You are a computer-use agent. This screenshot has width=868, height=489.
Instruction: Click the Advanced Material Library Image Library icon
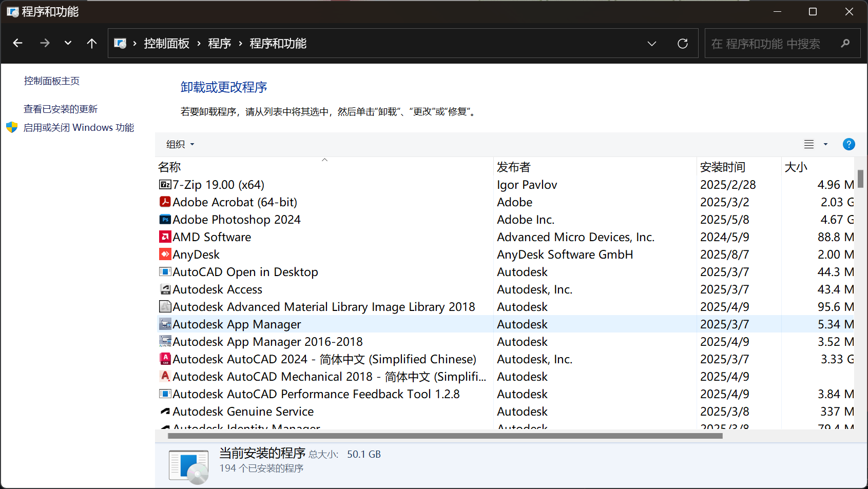165,307
